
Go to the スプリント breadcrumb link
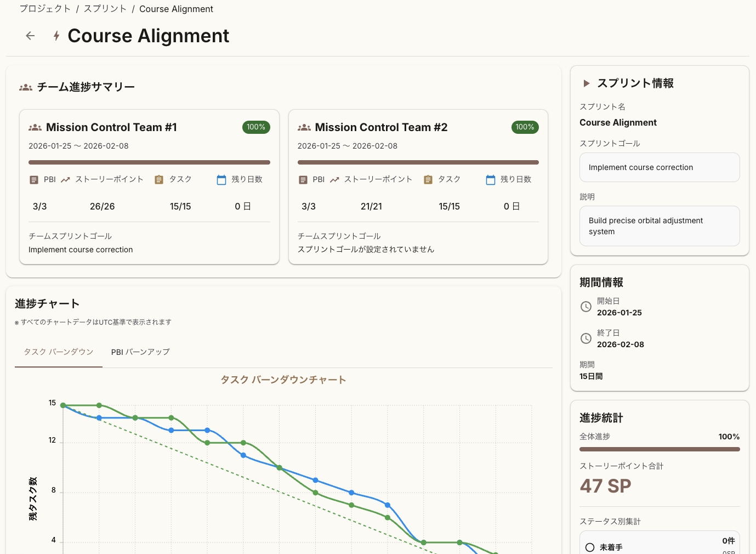[105, 9]
